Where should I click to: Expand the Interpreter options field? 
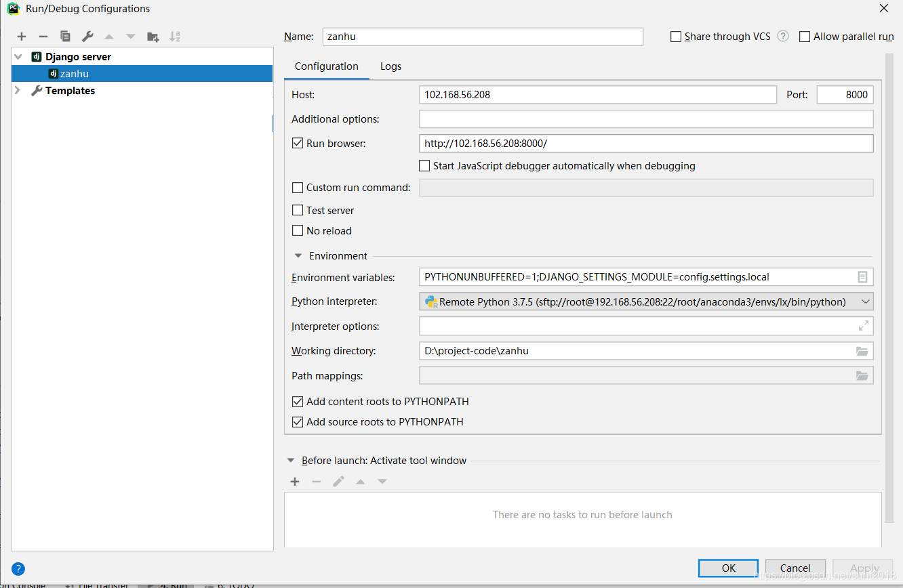(863, 327)
